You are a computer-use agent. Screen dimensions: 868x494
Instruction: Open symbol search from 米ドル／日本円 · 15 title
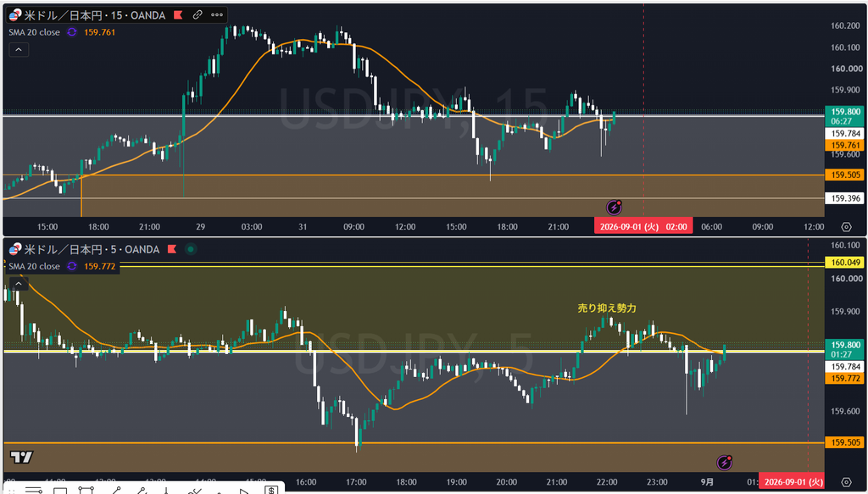[88, 15]
